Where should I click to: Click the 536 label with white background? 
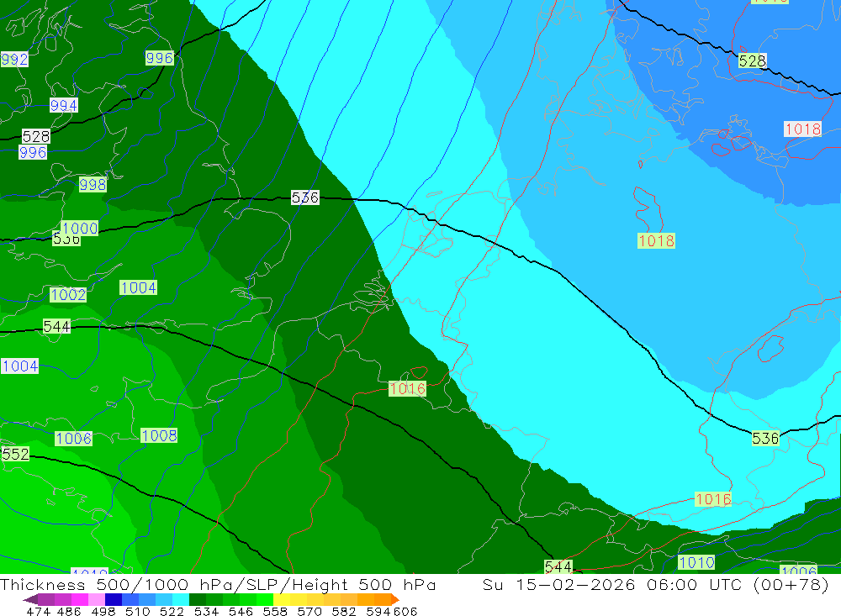(x=304, y=197)
